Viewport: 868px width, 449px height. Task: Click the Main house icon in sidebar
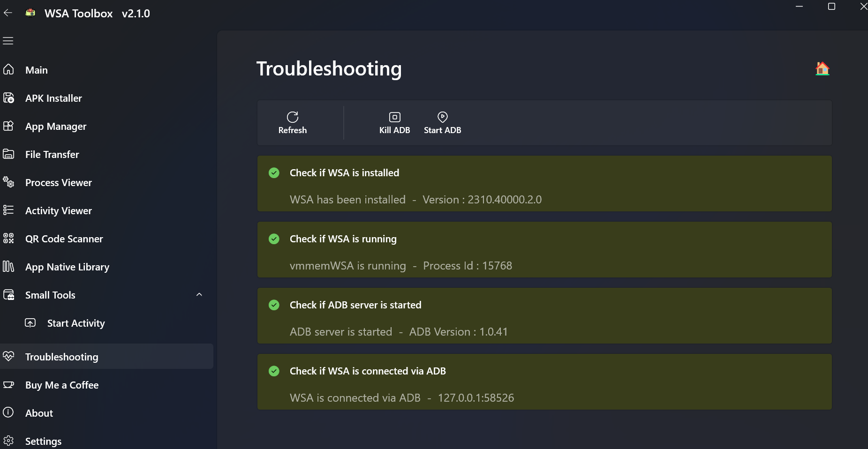(x=8, y=70)
